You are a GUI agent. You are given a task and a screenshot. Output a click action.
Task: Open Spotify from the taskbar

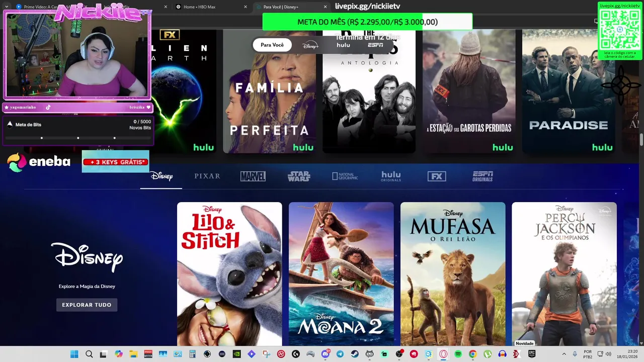tap(458, 354)
